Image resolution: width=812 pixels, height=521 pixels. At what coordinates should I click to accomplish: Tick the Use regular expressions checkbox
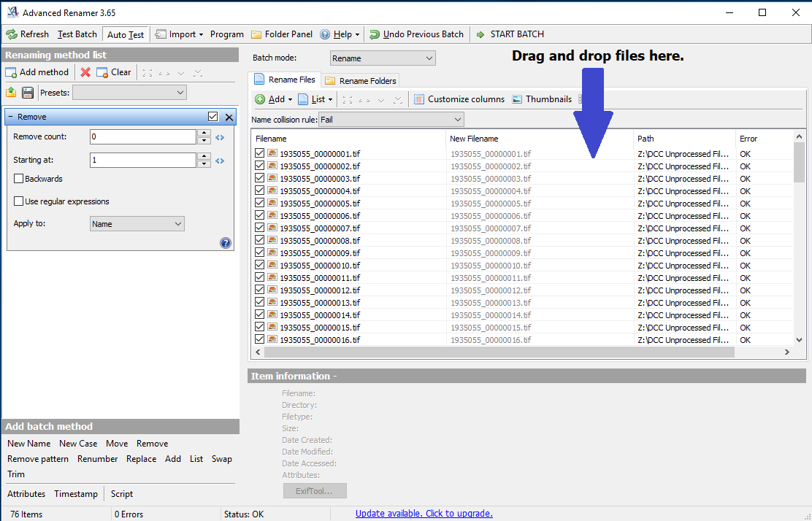click(x=19, y=201)
